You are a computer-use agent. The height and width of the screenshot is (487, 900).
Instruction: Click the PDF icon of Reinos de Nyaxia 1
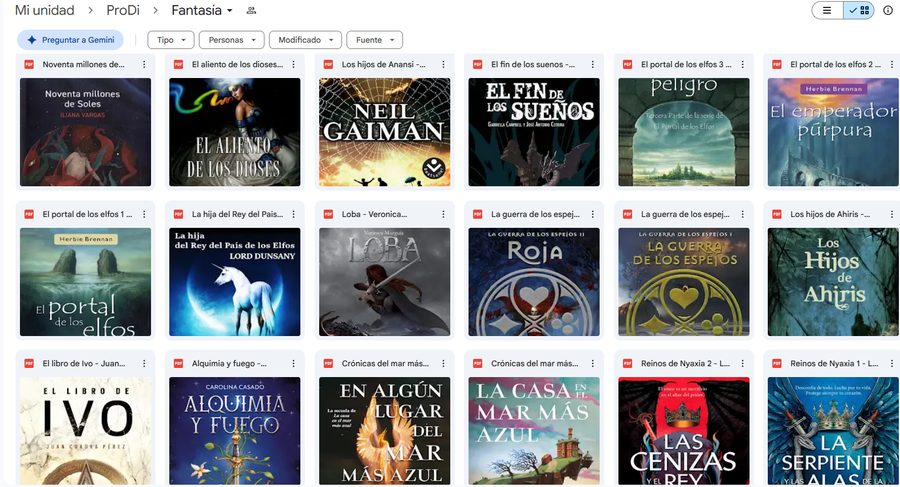[x=777, y=364]
